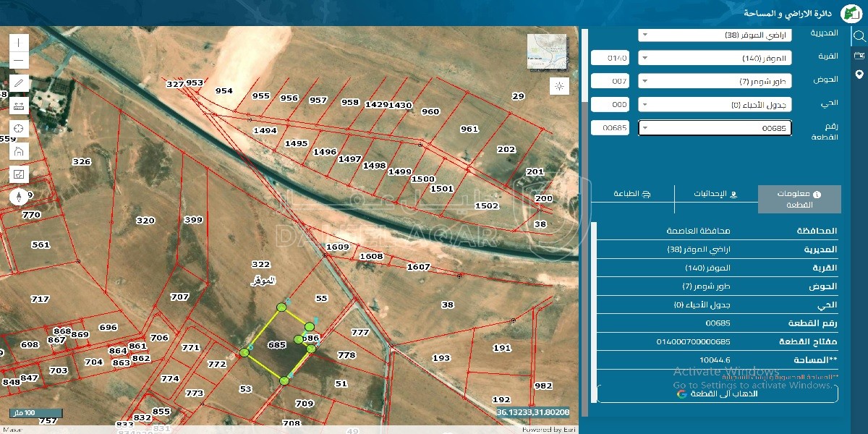Reset map orientation with compass
Image resolution: width=868 pixels, height=434 pixels.
point(19,197)
